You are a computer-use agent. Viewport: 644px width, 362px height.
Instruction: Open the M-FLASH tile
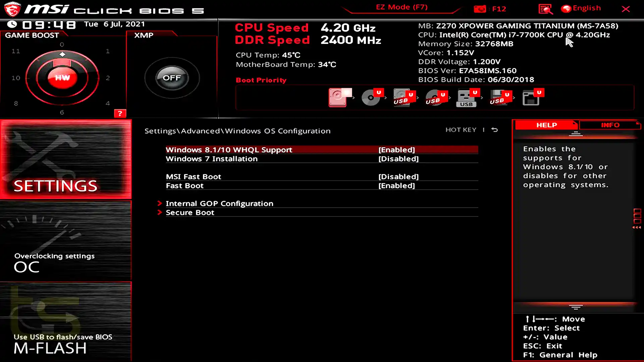[66, 322]
